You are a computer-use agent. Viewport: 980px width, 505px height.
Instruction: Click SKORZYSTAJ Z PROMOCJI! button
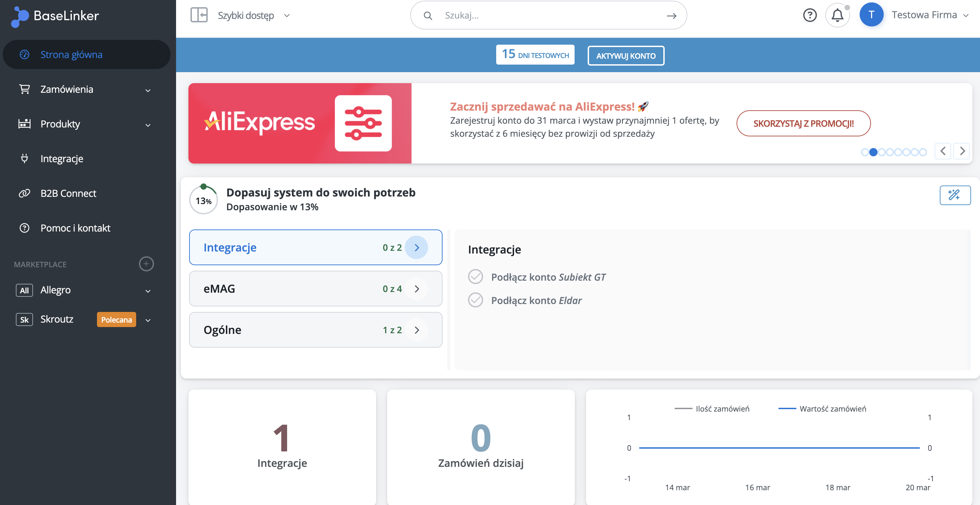[804, 123]
